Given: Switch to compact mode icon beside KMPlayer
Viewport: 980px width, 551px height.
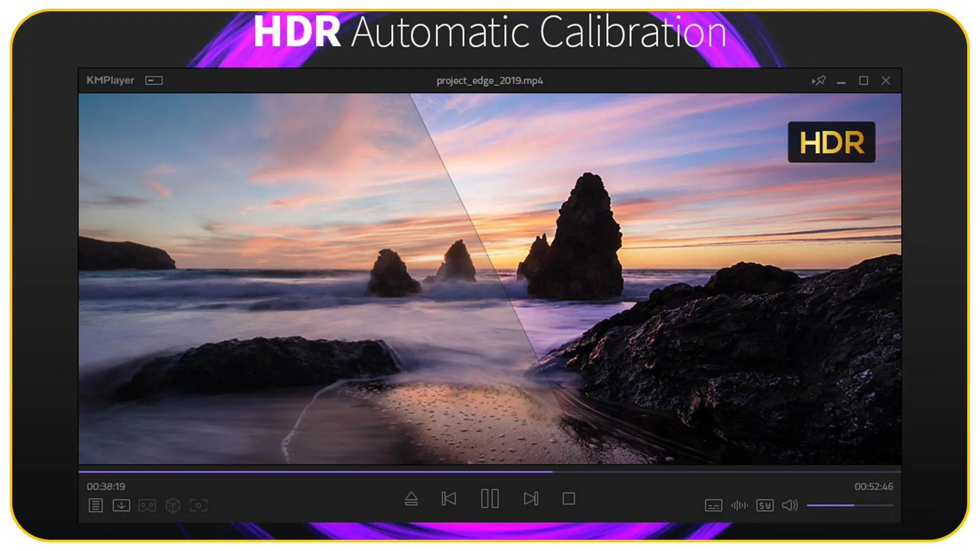Looking at the screenshot, I should tap(154, 81).
